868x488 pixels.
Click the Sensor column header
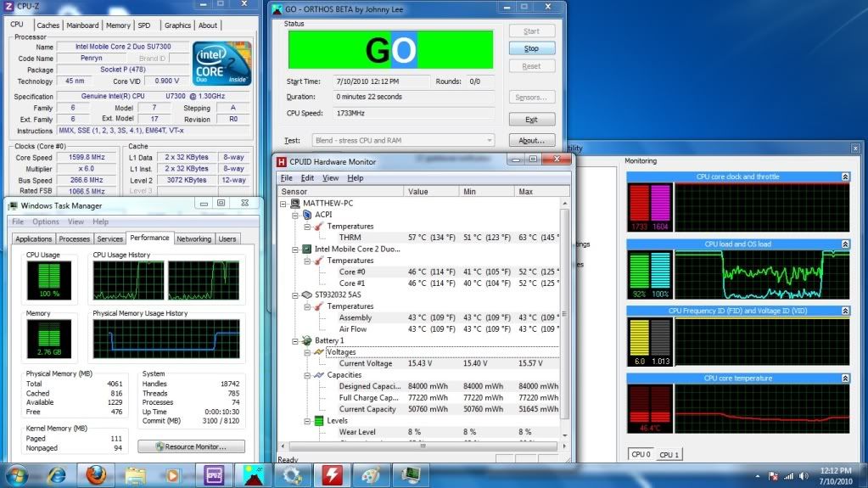[342, 191]
